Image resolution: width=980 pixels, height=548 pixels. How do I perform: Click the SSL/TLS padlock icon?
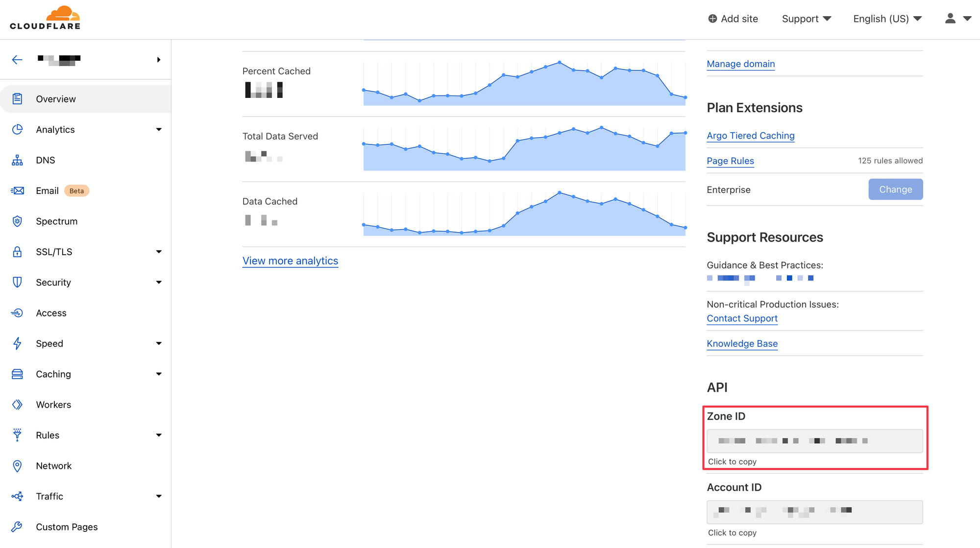[x=17, y=252]
